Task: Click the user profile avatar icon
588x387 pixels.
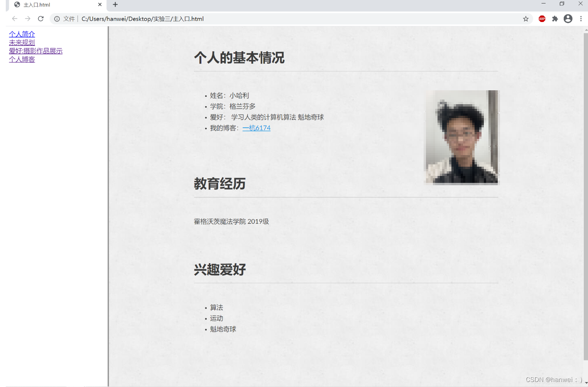Action: click(x=568, y=19)
